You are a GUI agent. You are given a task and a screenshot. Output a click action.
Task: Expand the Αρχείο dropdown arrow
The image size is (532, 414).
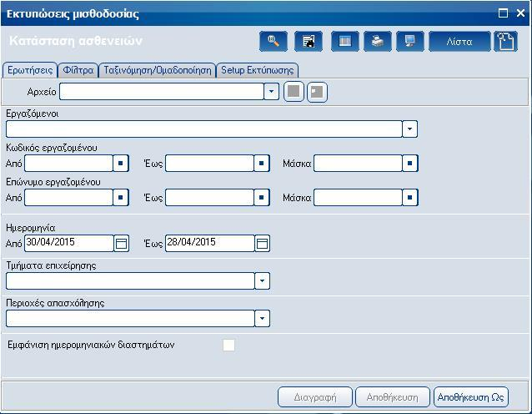272,91
